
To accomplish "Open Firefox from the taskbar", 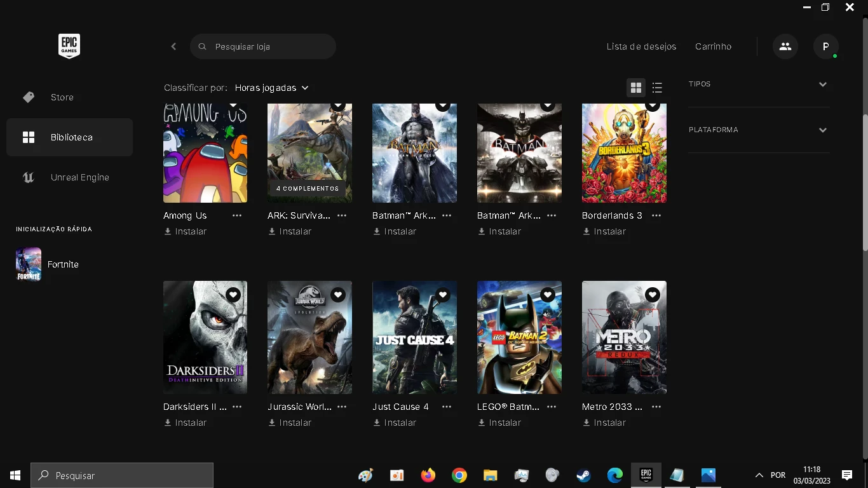I will click(x=428, y=475).
